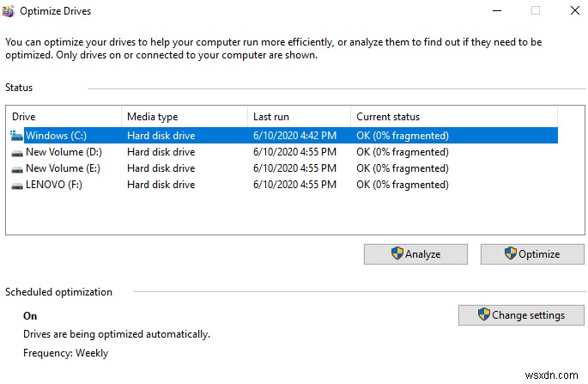588x384 pixels.
Task: Select the Windows (C:) drive icon
Action: [16, 136]
